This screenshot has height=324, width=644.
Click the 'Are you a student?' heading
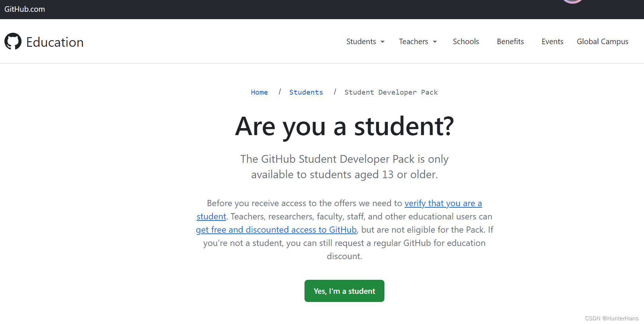click(344, 126)
